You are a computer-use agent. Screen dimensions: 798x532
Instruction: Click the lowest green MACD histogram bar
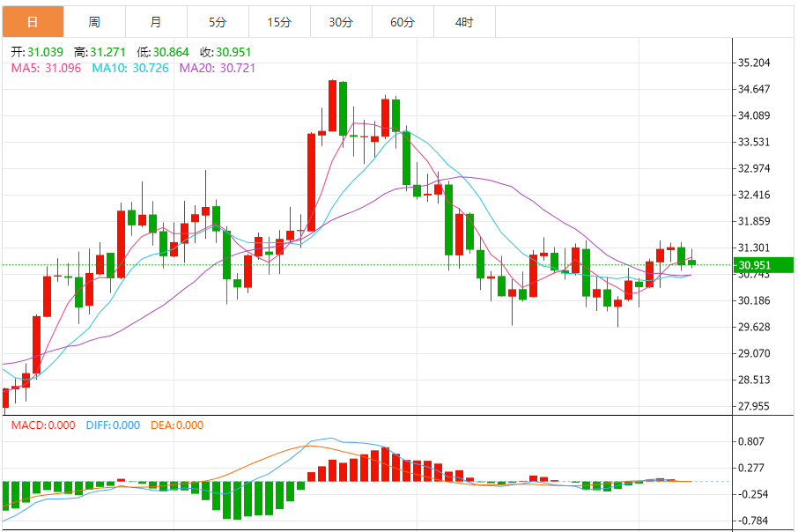point(237,500)
